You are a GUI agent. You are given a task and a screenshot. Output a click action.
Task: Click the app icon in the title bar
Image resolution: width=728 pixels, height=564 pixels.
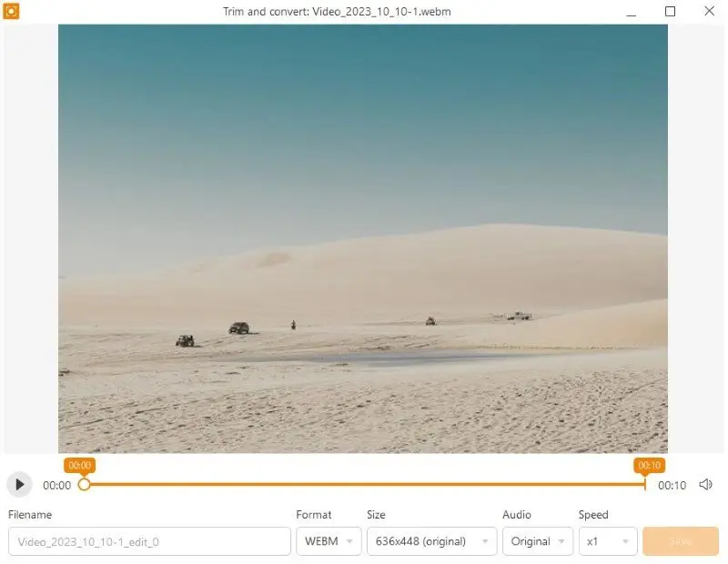(x=11, y=11)
